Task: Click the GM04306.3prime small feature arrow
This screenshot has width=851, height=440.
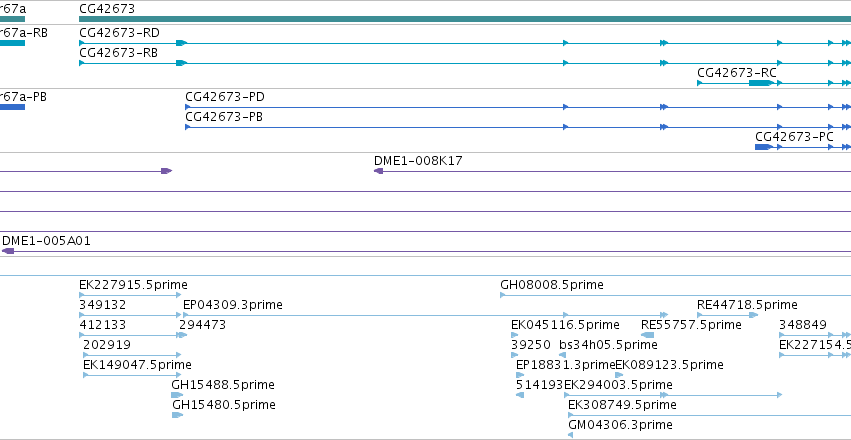Action: coord(570,435)
